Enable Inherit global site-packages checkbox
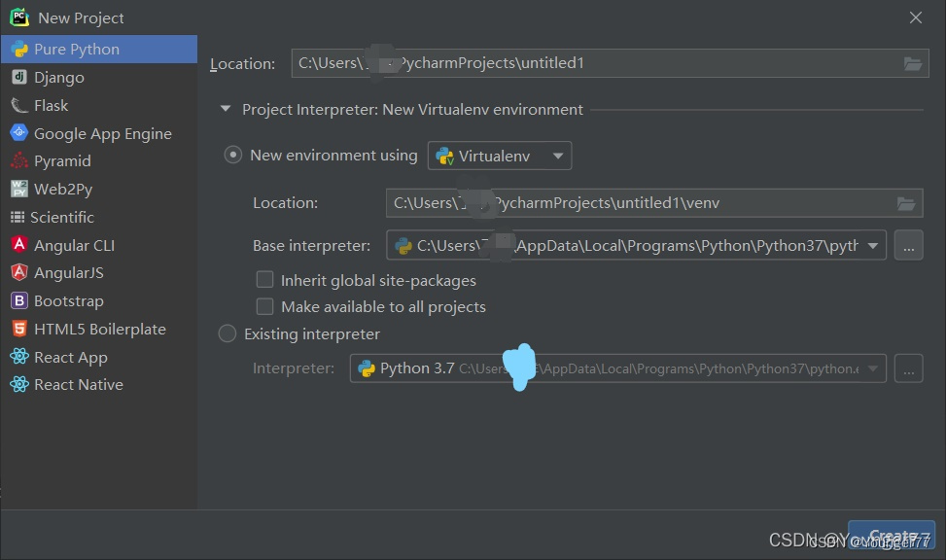946x560 pixels. [264, 280]
